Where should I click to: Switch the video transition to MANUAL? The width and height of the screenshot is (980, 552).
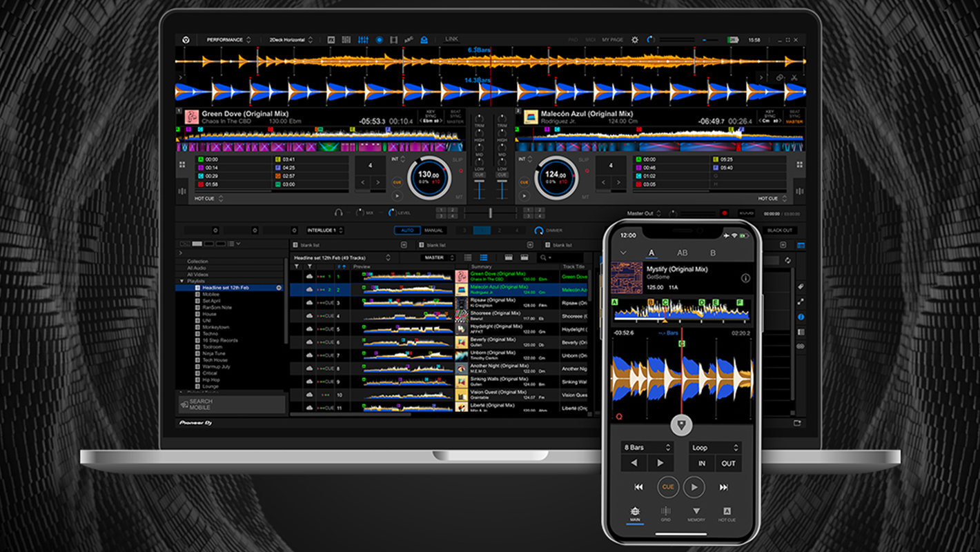(433, 230)
